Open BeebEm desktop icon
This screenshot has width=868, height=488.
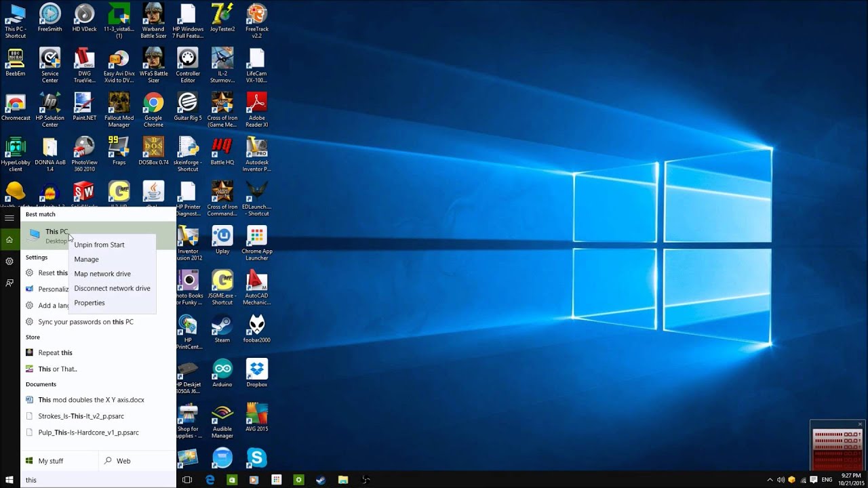tap(15, 62)
